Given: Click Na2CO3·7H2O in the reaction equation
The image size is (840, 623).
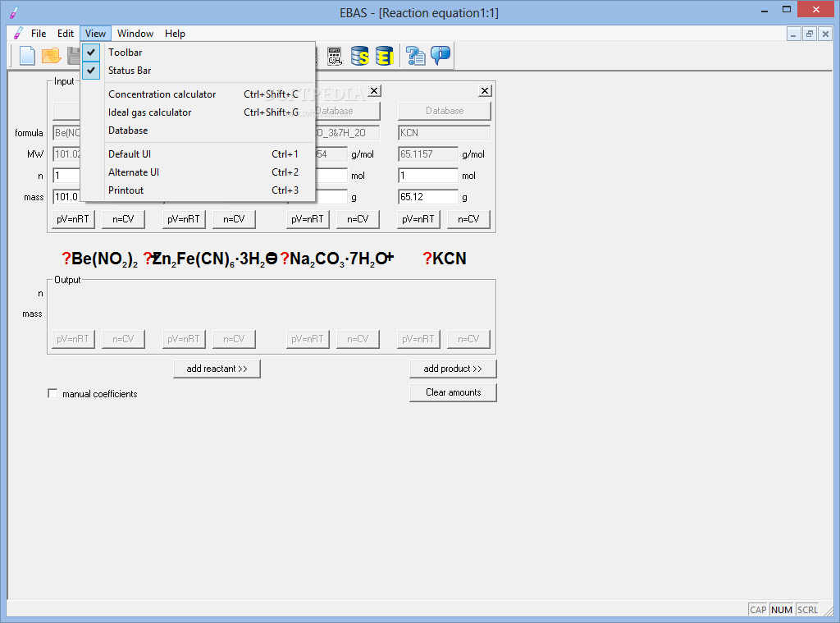Looking at the screenshot, I should tap(339, 259).
